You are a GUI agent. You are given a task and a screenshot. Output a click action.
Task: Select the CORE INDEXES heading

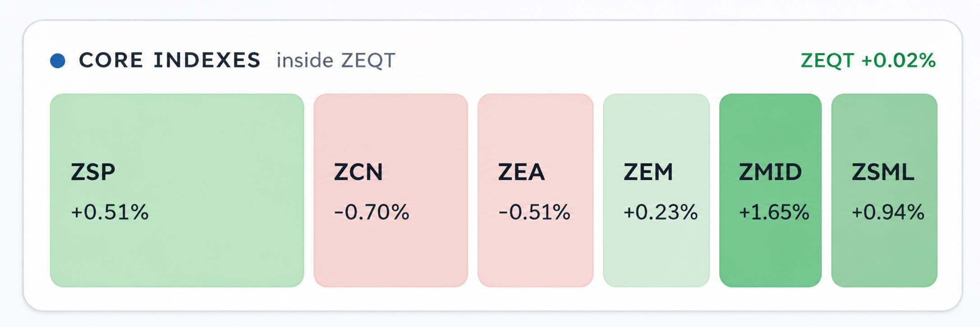[170, 60]
